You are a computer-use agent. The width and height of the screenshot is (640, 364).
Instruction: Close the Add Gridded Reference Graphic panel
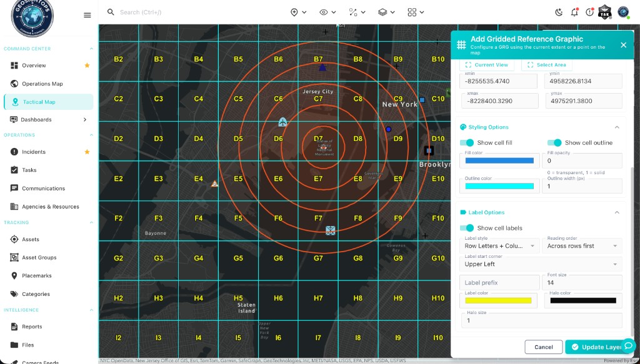click(623, 45)
